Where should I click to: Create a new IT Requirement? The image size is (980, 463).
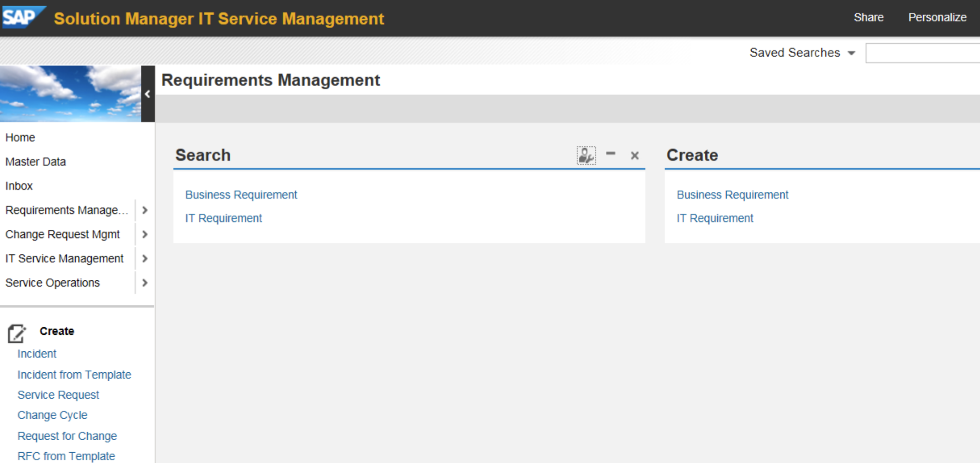(715, 218)
